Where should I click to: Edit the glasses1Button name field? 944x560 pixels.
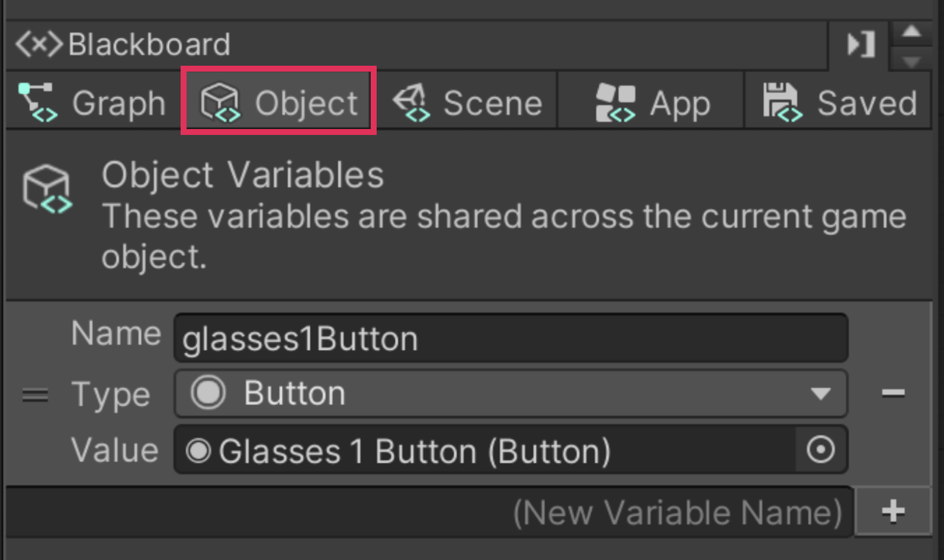click(510, 339)
